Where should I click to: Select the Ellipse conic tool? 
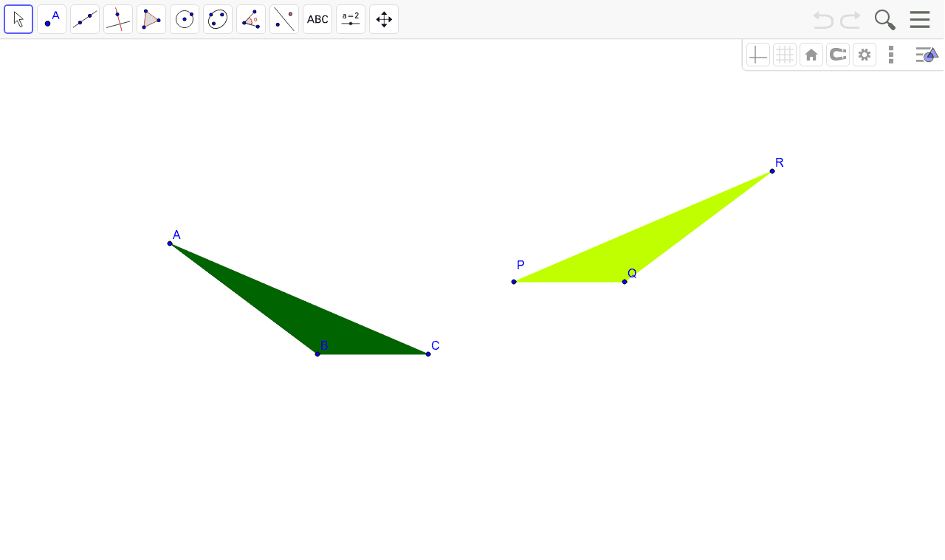click(x=218, y=19)
